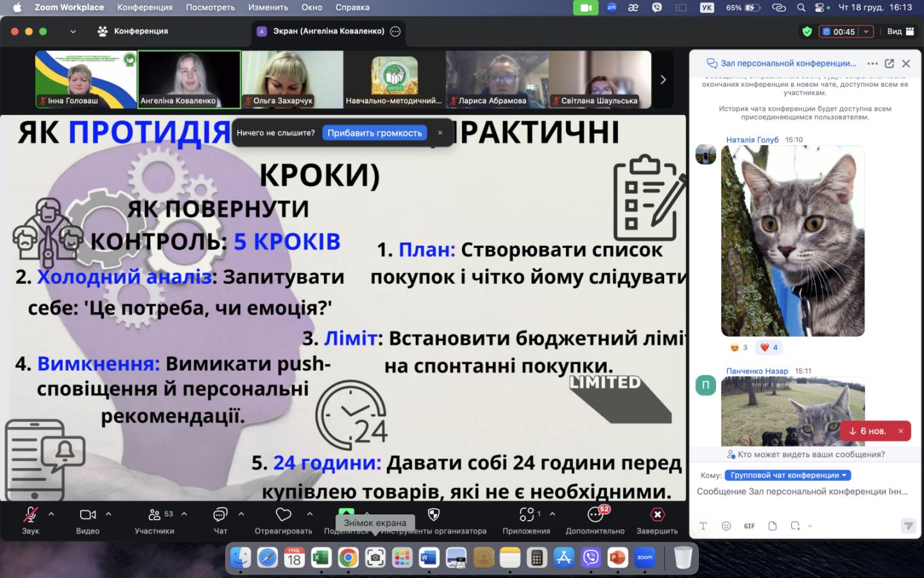Toggle camera with the Видео button
The image size is (924, 578).
[87, 515]
